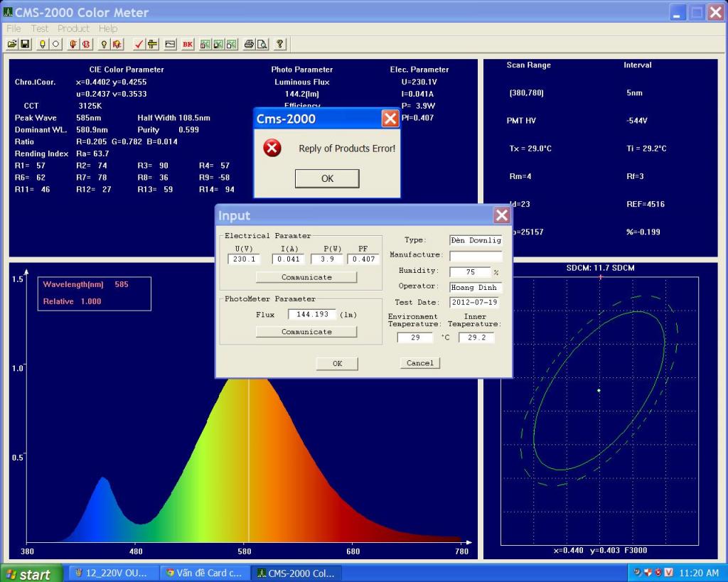Click the Flux value input field
The height and width of the screenshot is (582, 728).
tap(312, 314)
